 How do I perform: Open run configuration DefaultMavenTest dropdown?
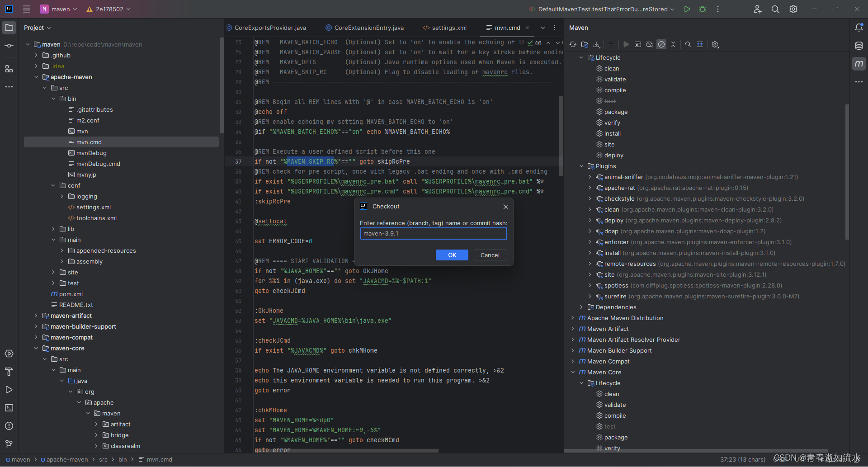coord(602,9)
